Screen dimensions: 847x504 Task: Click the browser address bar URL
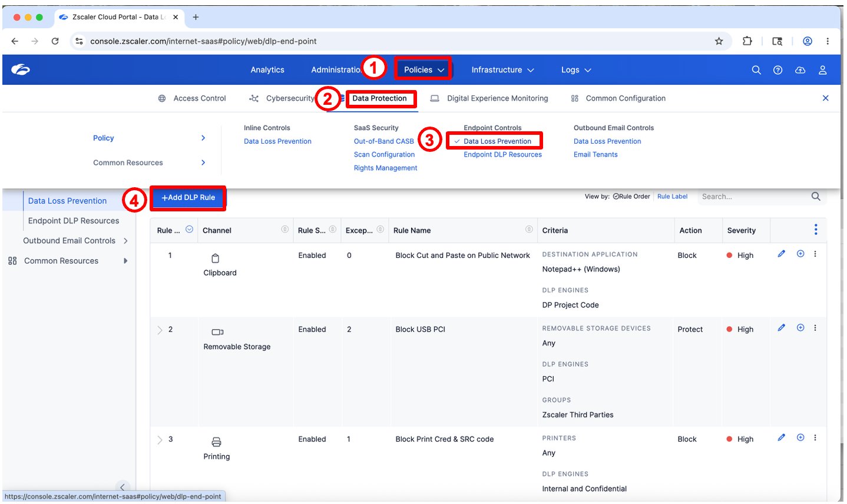point(203,41)
